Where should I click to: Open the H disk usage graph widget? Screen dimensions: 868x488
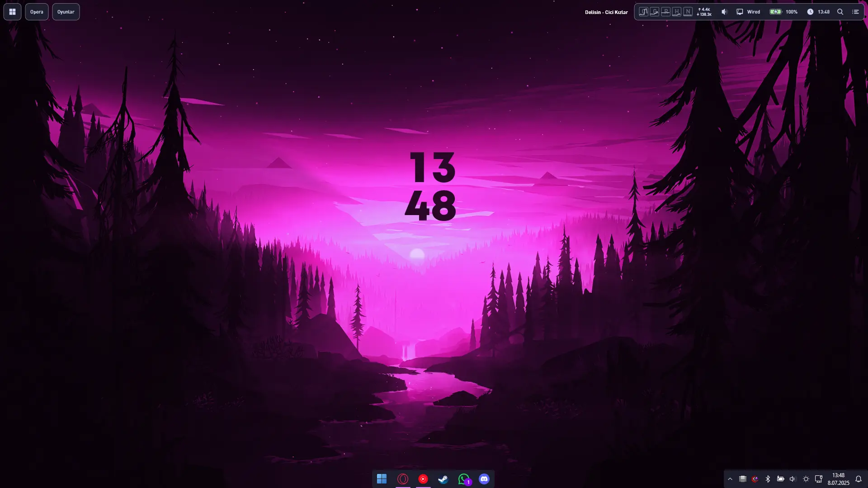point(676,12)
